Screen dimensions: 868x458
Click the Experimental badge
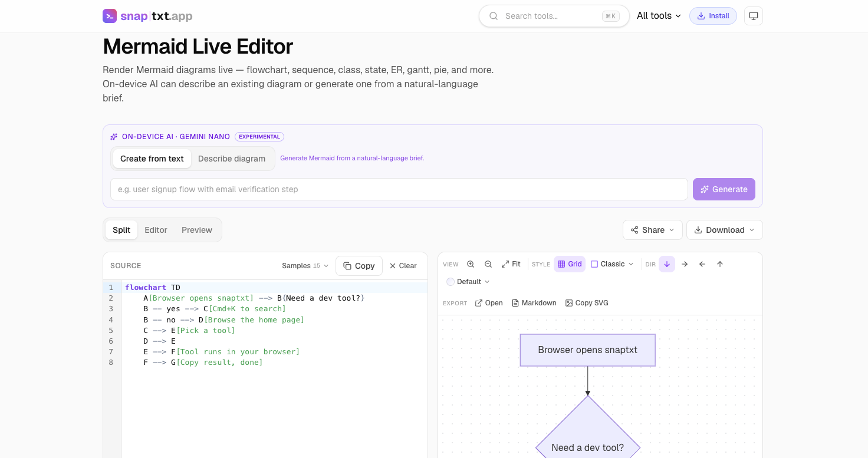pos(259,137)
